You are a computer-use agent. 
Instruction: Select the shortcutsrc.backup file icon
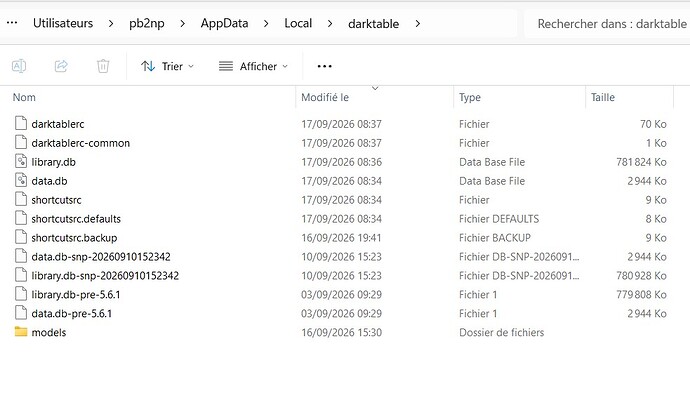click(x=21, y=237)
